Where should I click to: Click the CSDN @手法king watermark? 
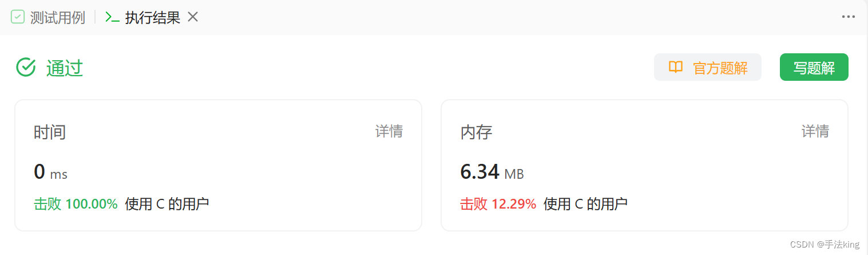[825, 245]
